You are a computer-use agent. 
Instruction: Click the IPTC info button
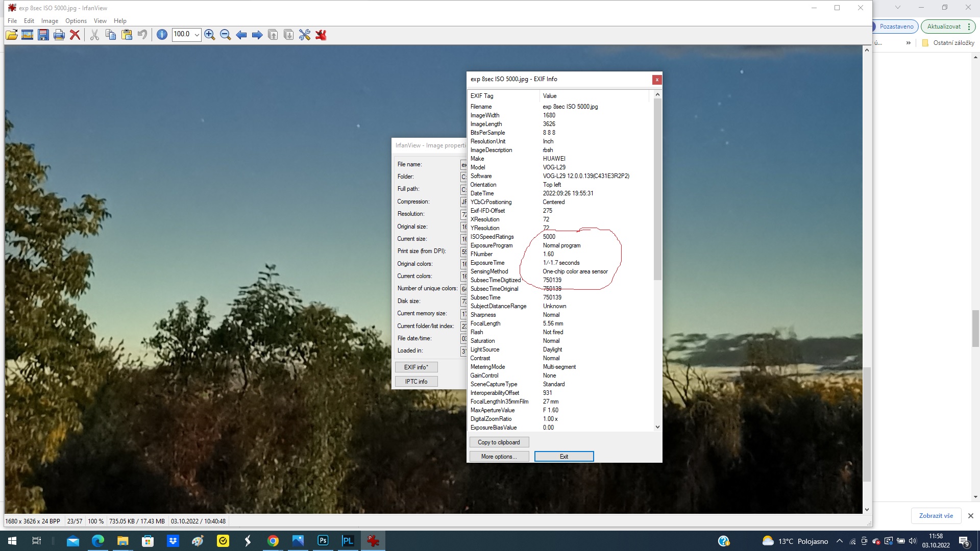click(416, 382)
